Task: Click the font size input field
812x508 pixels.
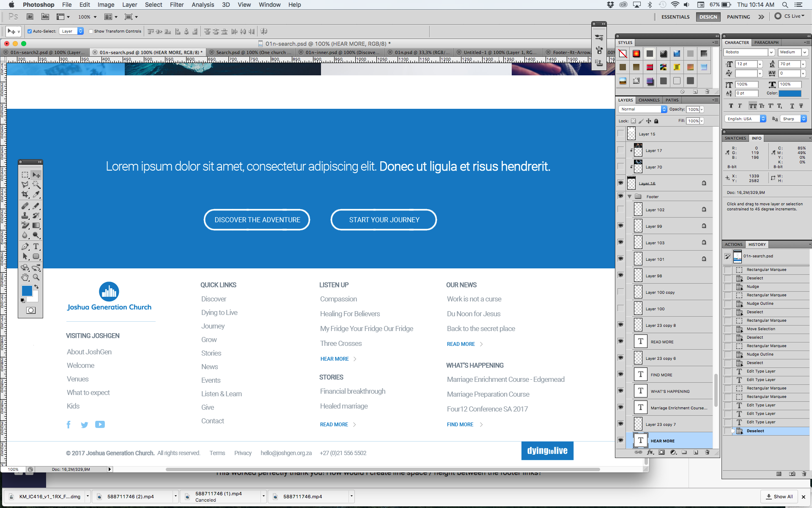Action: [x=746, y=64]
